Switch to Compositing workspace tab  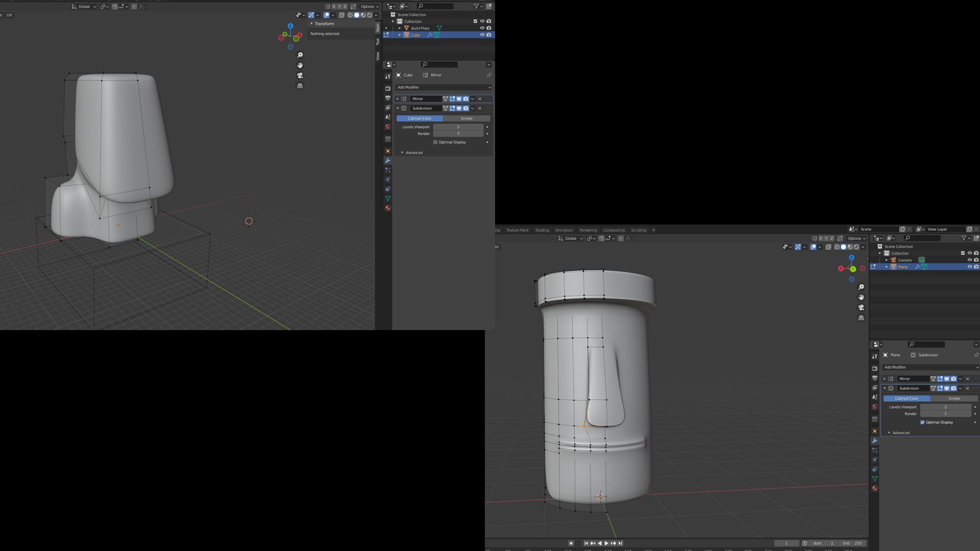614,230
